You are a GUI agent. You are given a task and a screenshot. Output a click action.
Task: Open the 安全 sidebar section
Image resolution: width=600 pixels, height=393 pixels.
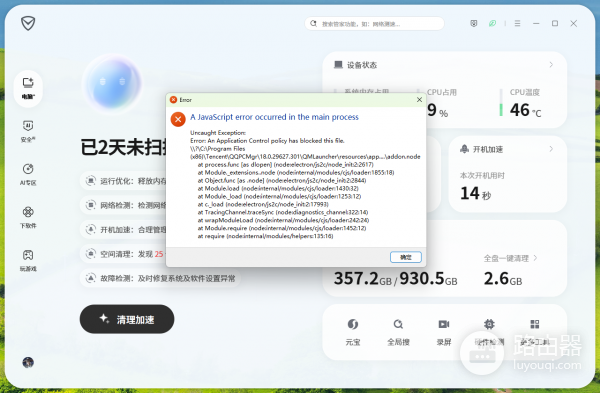tap(28, 131)
